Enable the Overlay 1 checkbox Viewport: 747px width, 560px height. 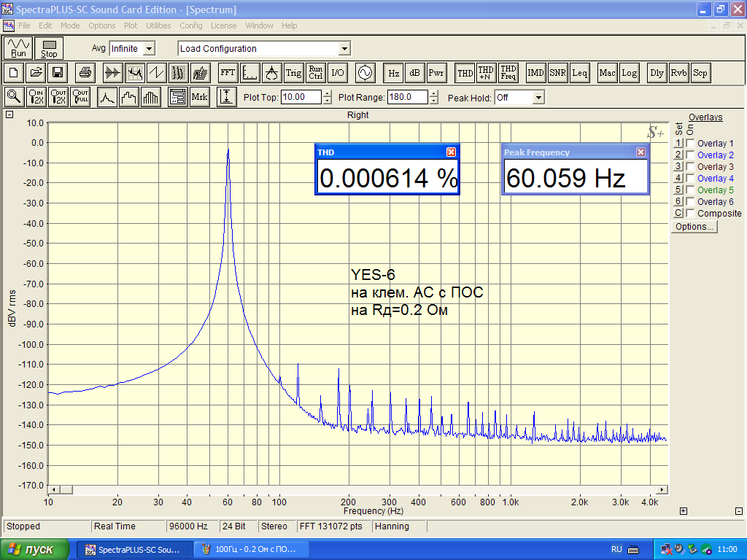point(690,144)
